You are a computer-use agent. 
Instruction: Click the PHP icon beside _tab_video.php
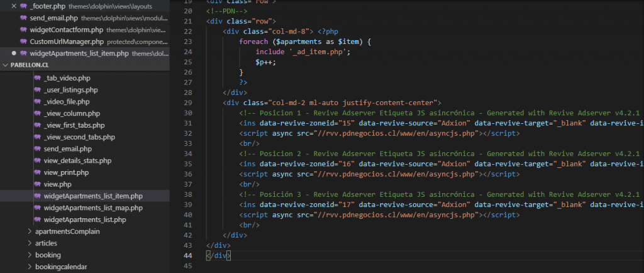38,78
